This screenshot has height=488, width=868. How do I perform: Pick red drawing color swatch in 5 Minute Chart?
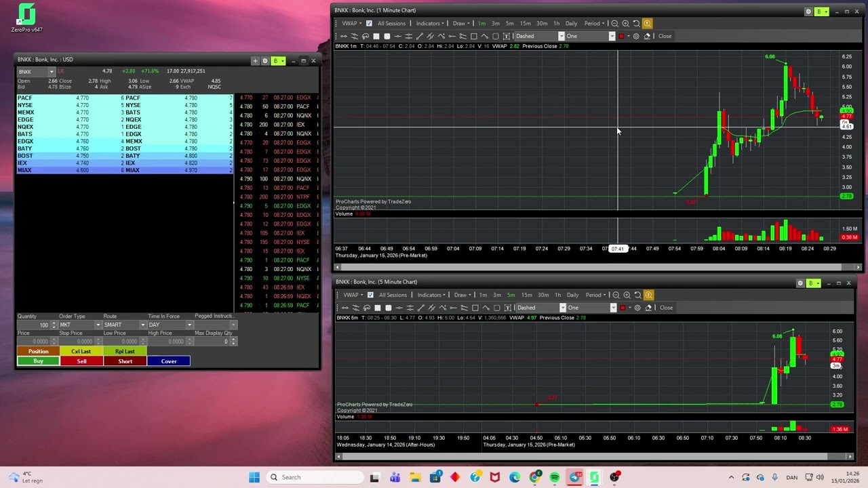click(x=623, y=308)
